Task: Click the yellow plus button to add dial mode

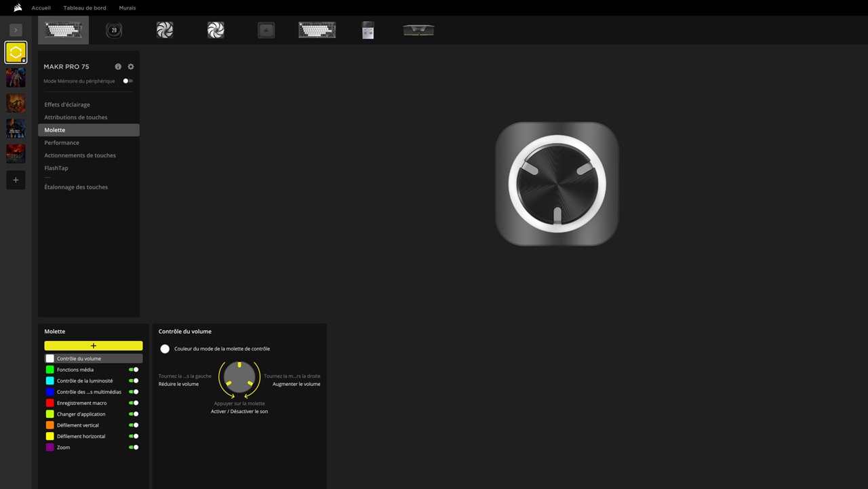Action: 94,346
